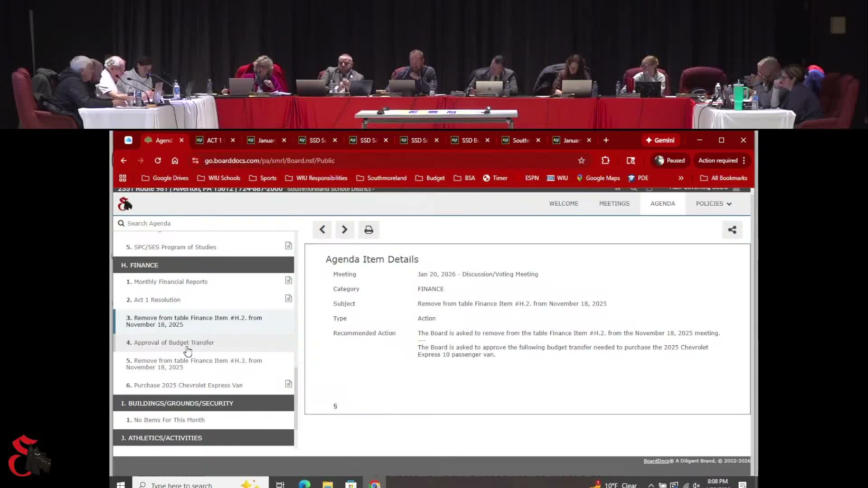The image size is (868, 488).
Task: Show more bookmarks chevron
Action: [681, 178]
